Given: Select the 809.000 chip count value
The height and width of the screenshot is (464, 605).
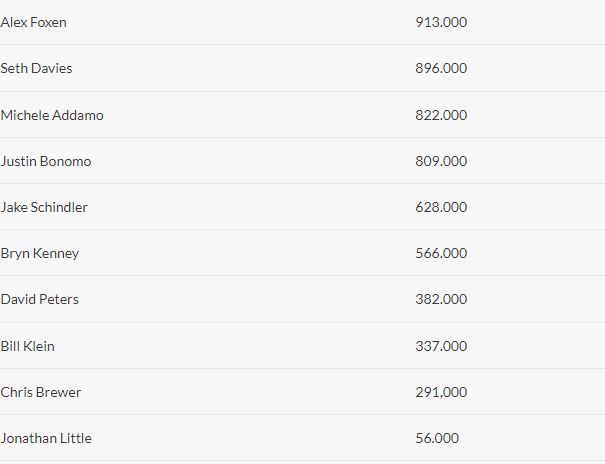Looking at the screenshot, I should (x=441, y=161).
